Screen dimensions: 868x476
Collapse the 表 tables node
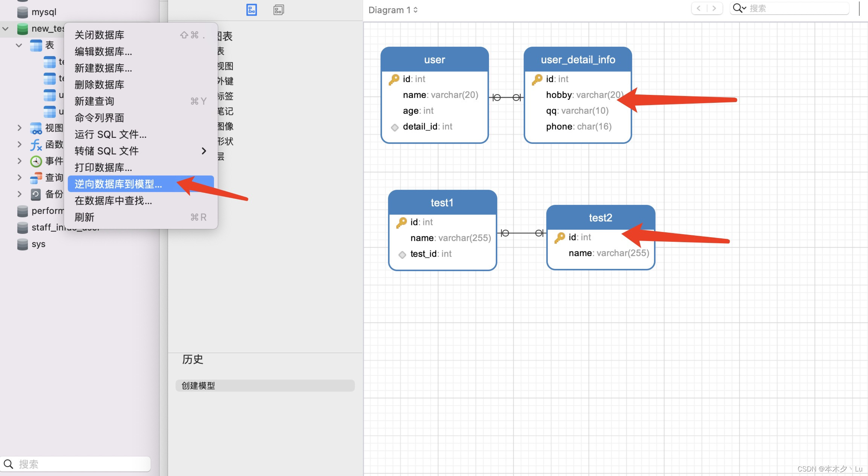pos(19,45)
